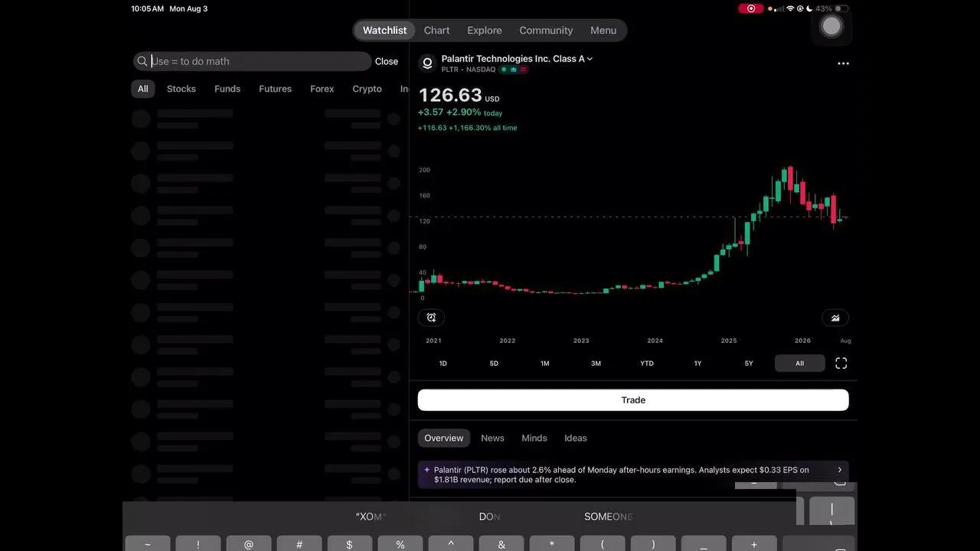Open the Community tab
Screen dimensions: 980x551
point(546,31)
